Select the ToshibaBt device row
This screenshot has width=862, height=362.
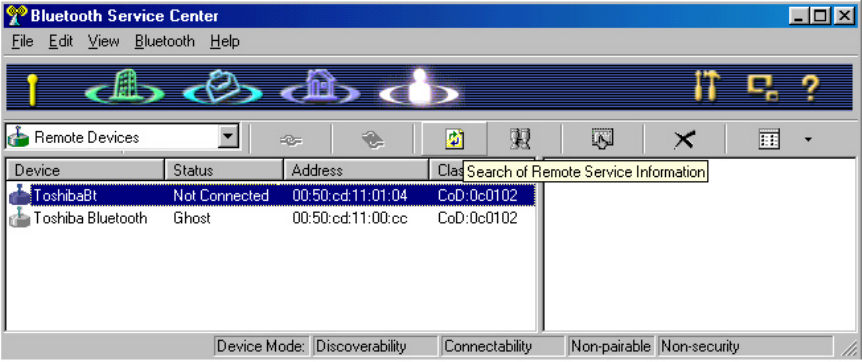pos(270,195)
